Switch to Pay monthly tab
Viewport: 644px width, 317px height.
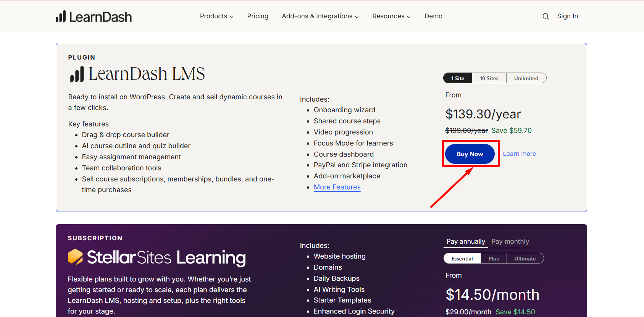510,241
